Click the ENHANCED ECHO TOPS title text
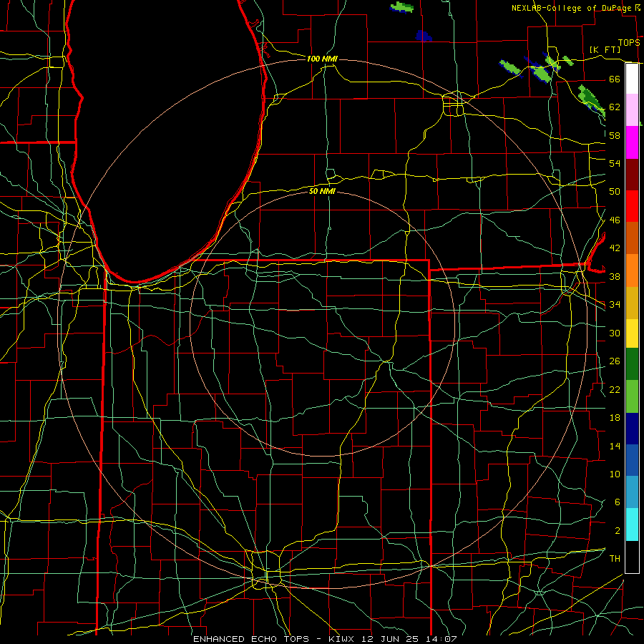Image resolution: width=644 pixels, height=644 pixels. [251, 639]
